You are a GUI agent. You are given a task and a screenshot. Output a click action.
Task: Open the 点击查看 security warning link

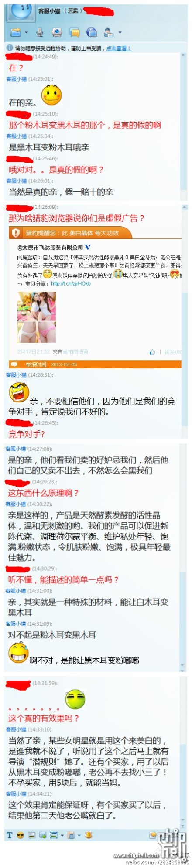pyautogui.click(x=118, y=48)
